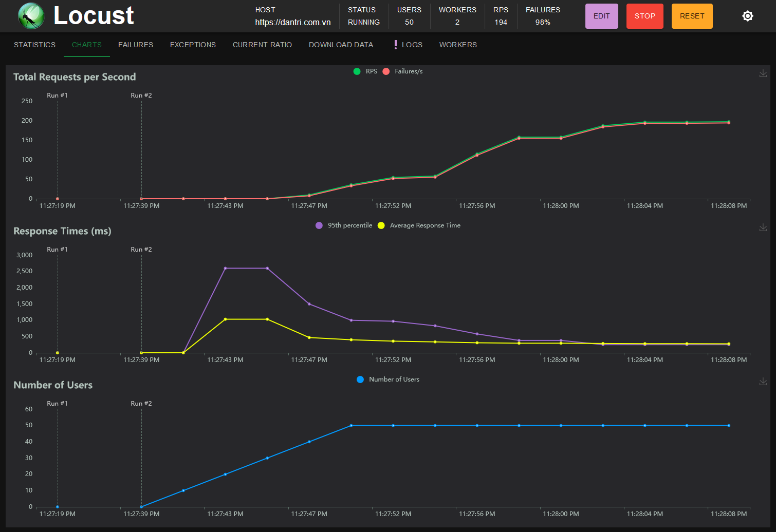This screenshot has height=532, width=776.
Task: Go to the Download Data tab
Action: [x=341, y=45]
